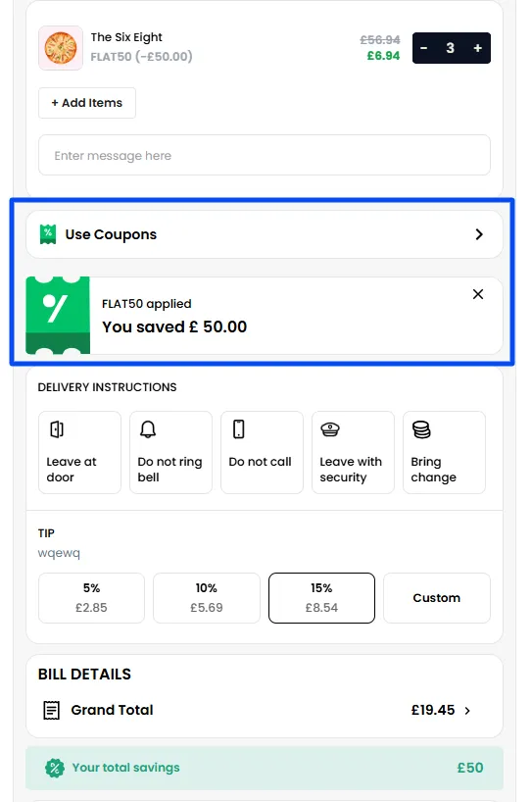Viewport: 532px width, 802px height.
Task: Choose the 15% tip option
Action: click(321, 598)
